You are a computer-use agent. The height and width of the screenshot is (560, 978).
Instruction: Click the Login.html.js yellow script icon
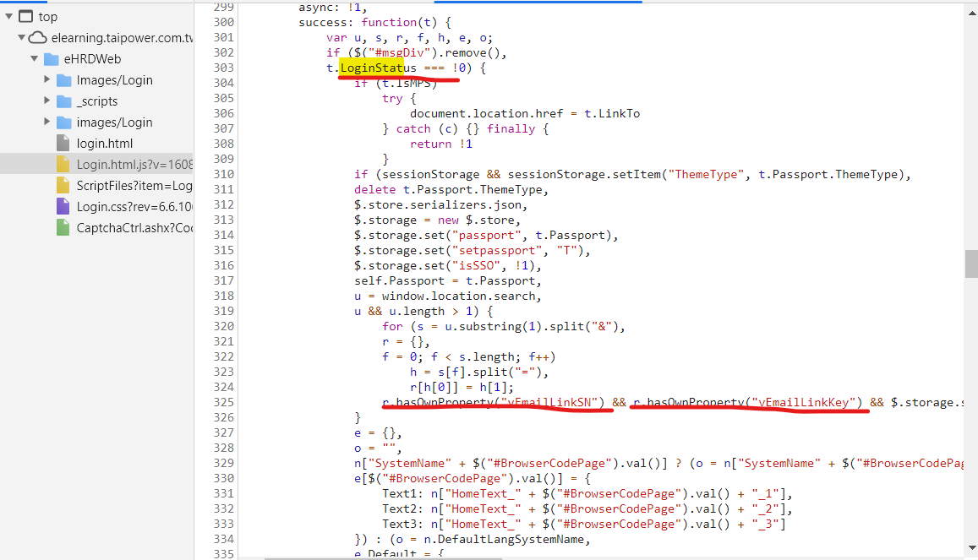point(63,165)
